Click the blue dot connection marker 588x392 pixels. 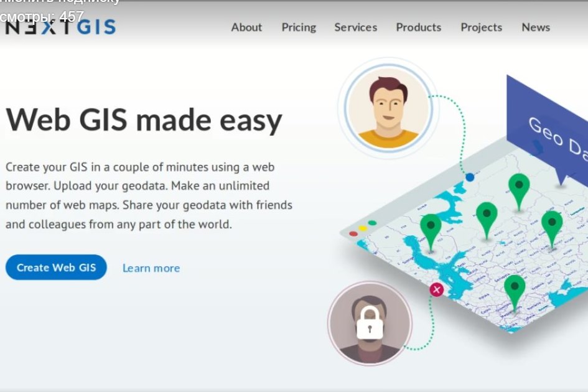(470, 177)
